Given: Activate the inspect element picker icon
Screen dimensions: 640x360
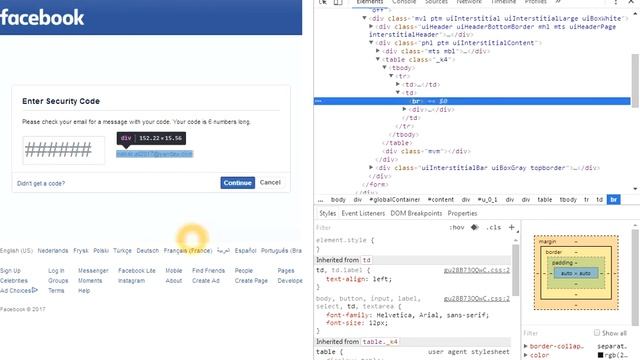Looking at the screenshot, I should [x=323, y=2].
